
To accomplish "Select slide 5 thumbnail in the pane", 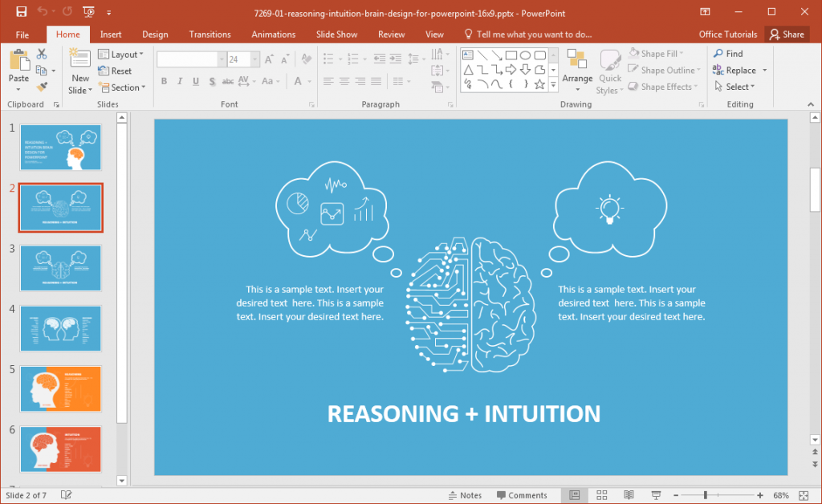I will coord(60,389).
